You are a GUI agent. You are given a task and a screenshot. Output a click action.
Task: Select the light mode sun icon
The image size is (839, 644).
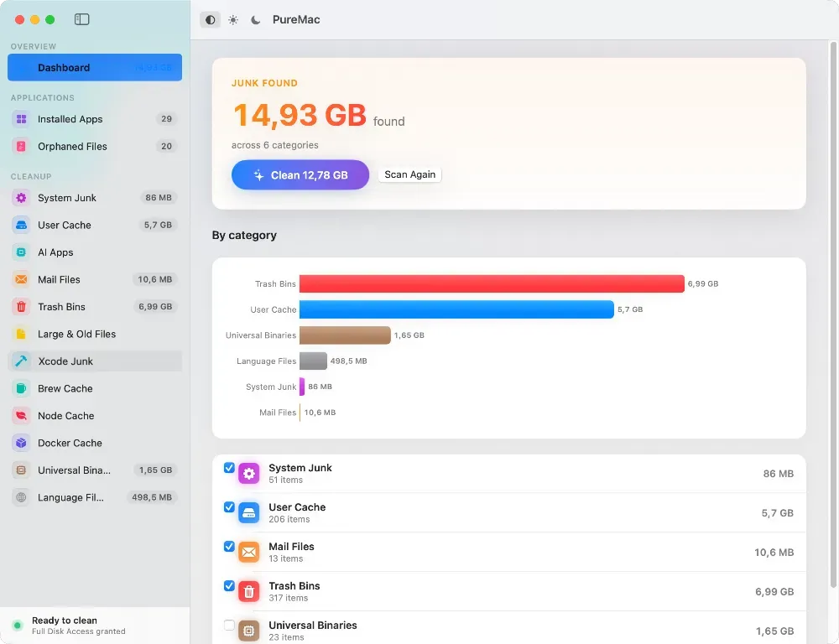[233, 20]
